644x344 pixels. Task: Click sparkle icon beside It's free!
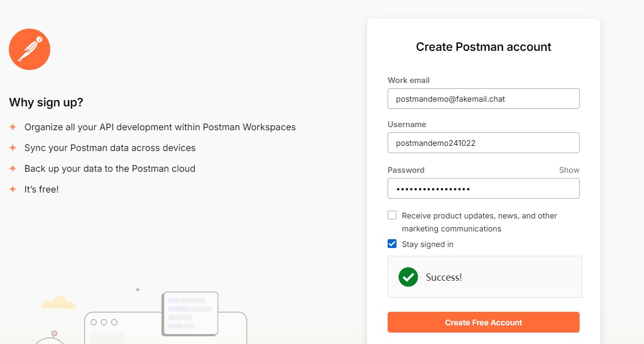(x=13, y=189)
